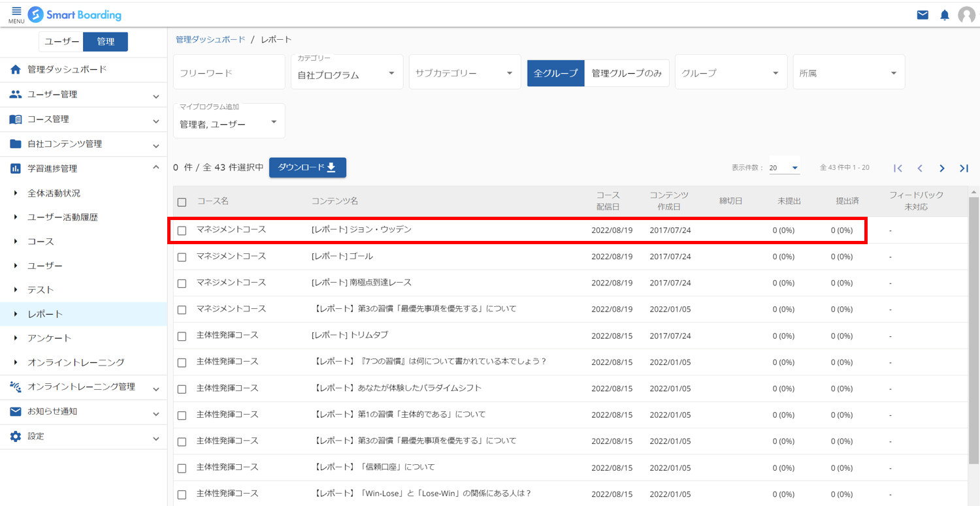Check the row for [レポート] ジョン・ウッデン

tap(182, 230)
